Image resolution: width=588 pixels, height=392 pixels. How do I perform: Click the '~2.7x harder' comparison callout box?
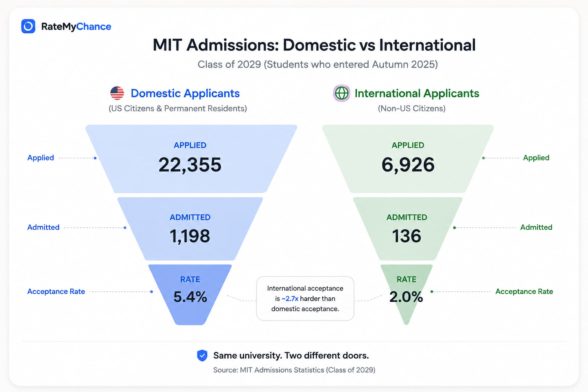tap(305, 299)
